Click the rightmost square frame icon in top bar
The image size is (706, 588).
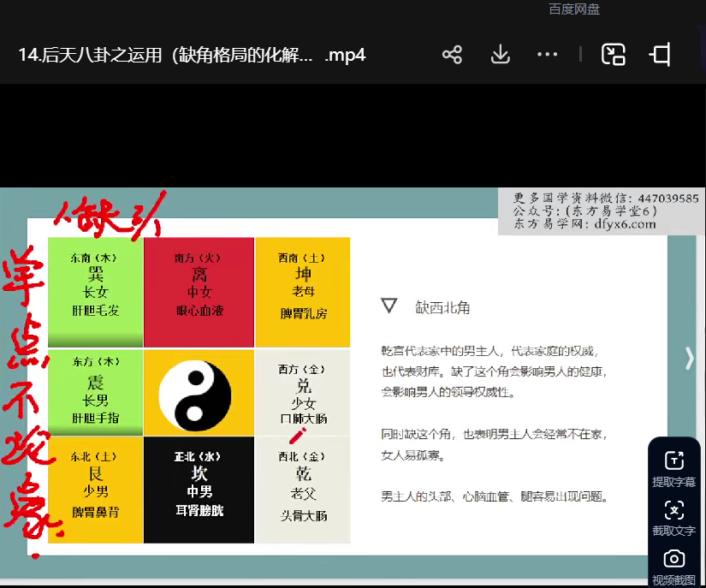(661, 56)
